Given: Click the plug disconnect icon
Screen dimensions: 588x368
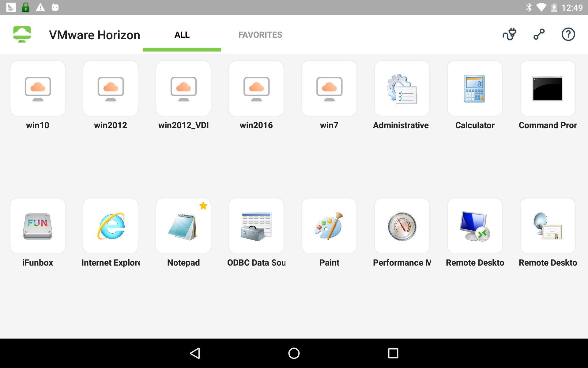Looking at the screenshot, I should 509,34.
